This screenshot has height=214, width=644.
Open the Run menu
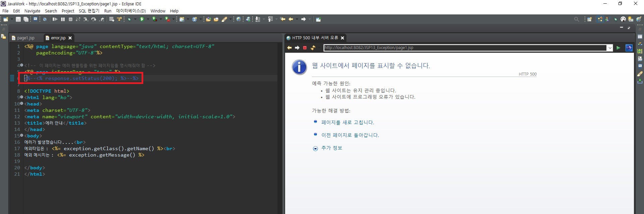[108, 11]
